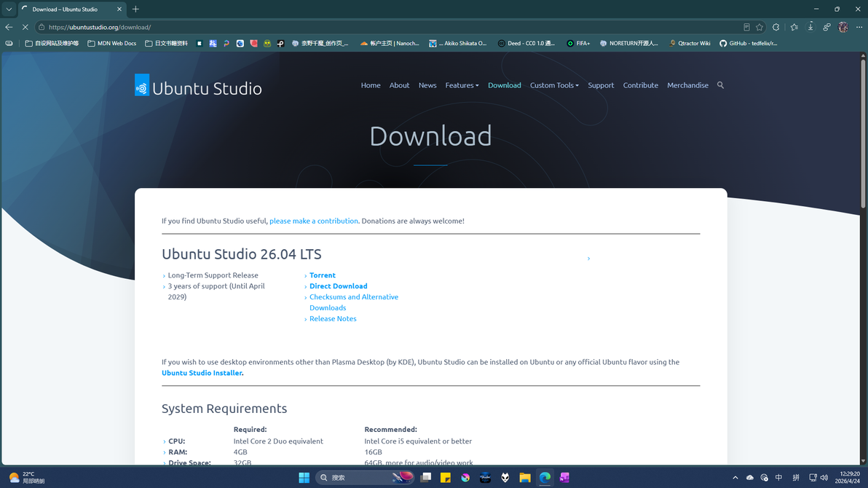Open the Release Notes link
The image size is (868, 488).
click(x=333, y=319)
